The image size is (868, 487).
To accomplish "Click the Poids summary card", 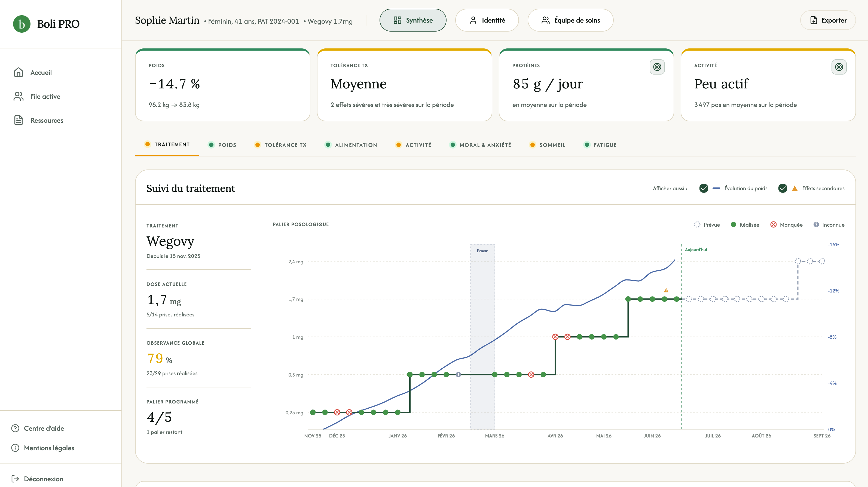I will pos(223,85).
